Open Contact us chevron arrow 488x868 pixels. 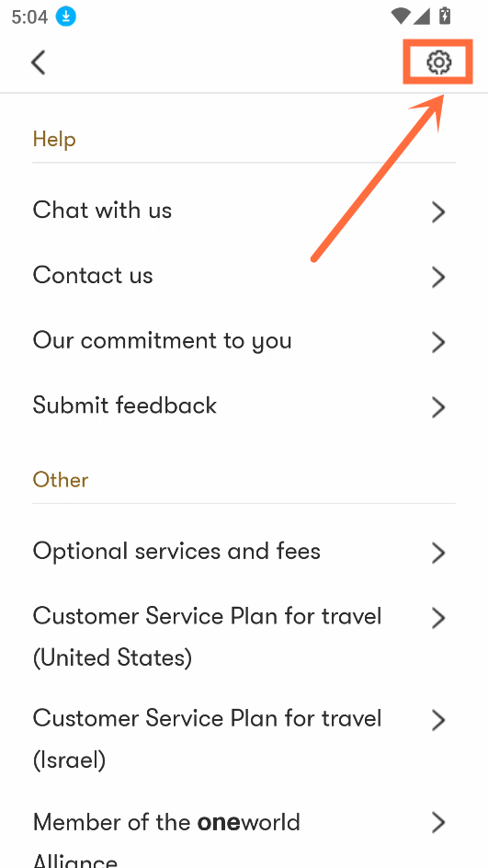click(x=438, y=277)
